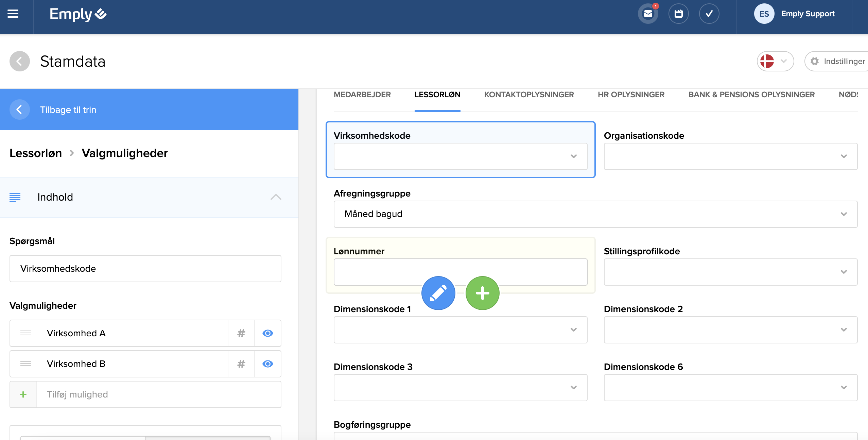Open the calendar icon in header
Screen dimensions: 868x440
678,14
